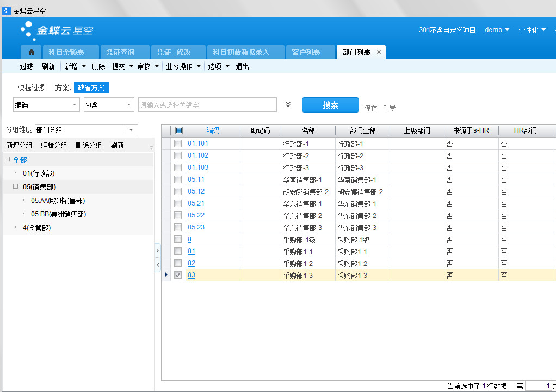
Task: Open the 编码 filter field dropdown
Action: pos(75,105)
